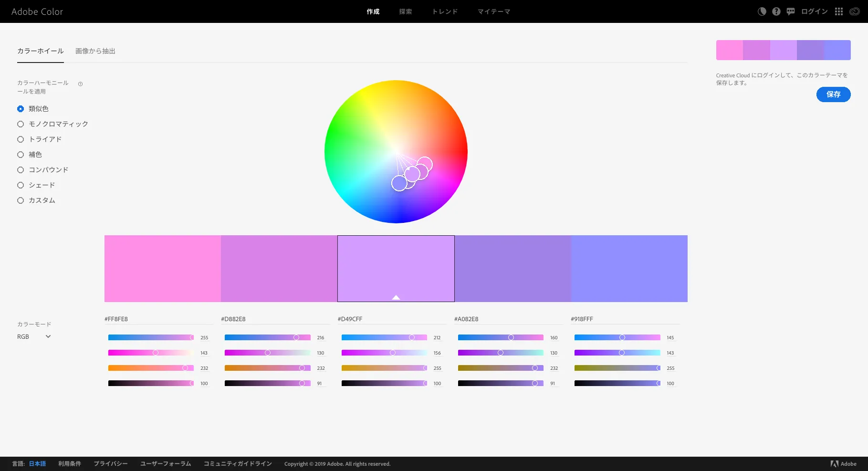The height and width of the screenshot is (471, 868).
Task: Toggle the dark/light theme moon icon
Action: tap(762, 11)
